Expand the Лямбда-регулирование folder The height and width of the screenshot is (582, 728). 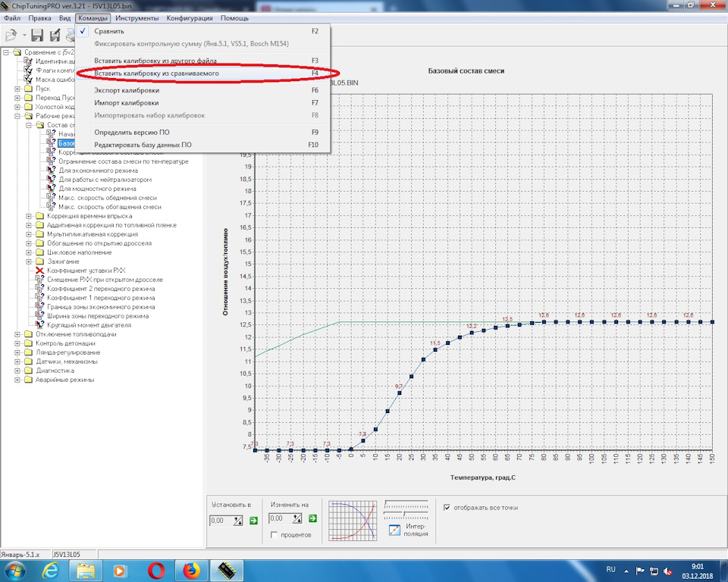click(17, 352)
